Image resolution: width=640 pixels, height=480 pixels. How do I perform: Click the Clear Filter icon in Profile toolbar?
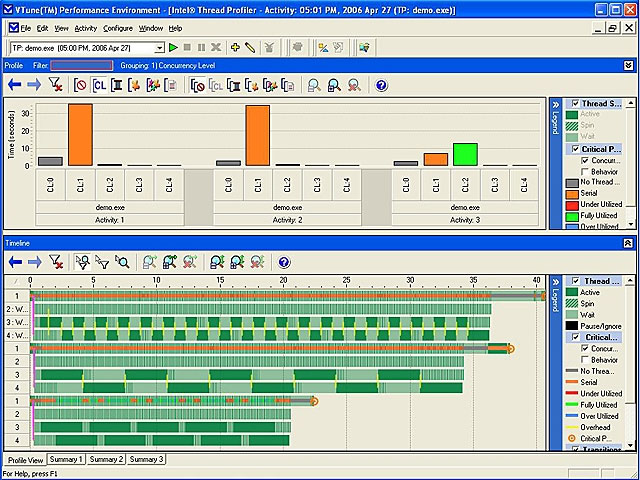[x=55, y=86]
